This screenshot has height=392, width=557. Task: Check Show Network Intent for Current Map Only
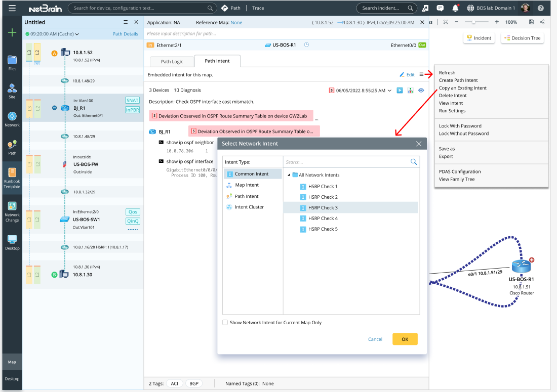click(x=225, y=323)
